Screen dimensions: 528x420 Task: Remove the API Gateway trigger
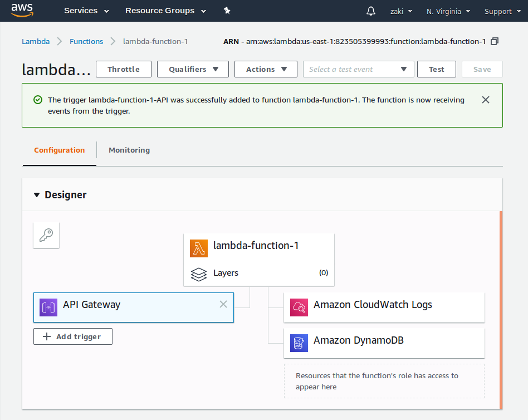click(223, 304)
